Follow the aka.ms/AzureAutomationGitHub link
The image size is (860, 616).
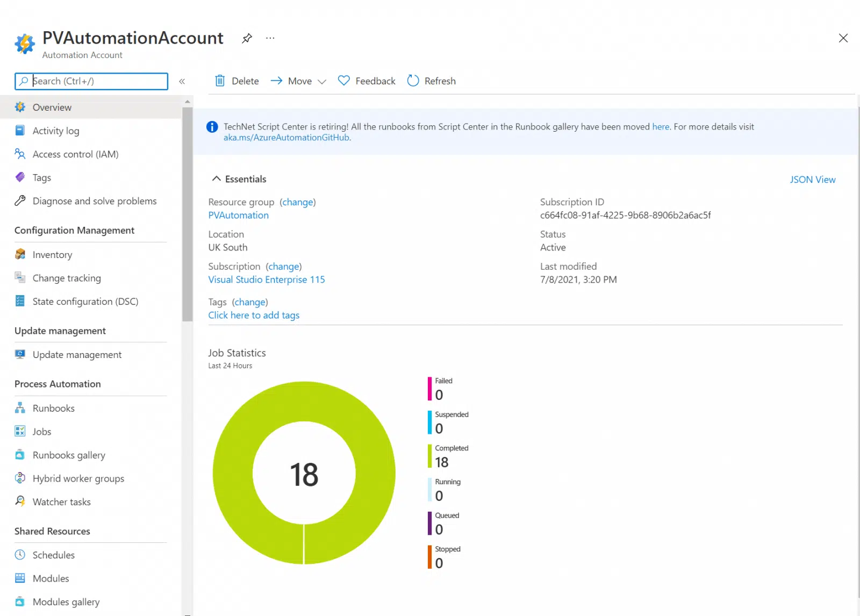[x=286, y=138]
